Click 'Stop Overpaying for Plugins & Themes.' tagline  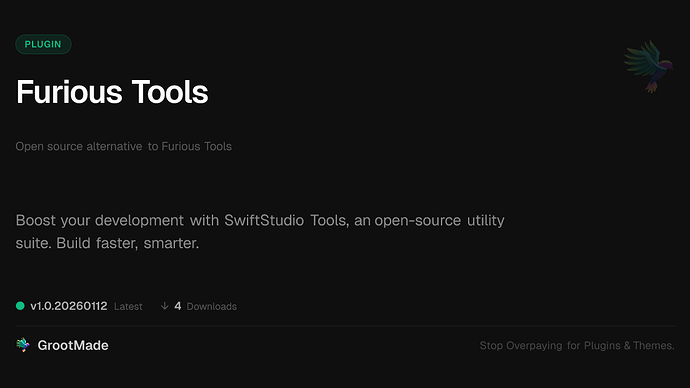pos(577,346)
